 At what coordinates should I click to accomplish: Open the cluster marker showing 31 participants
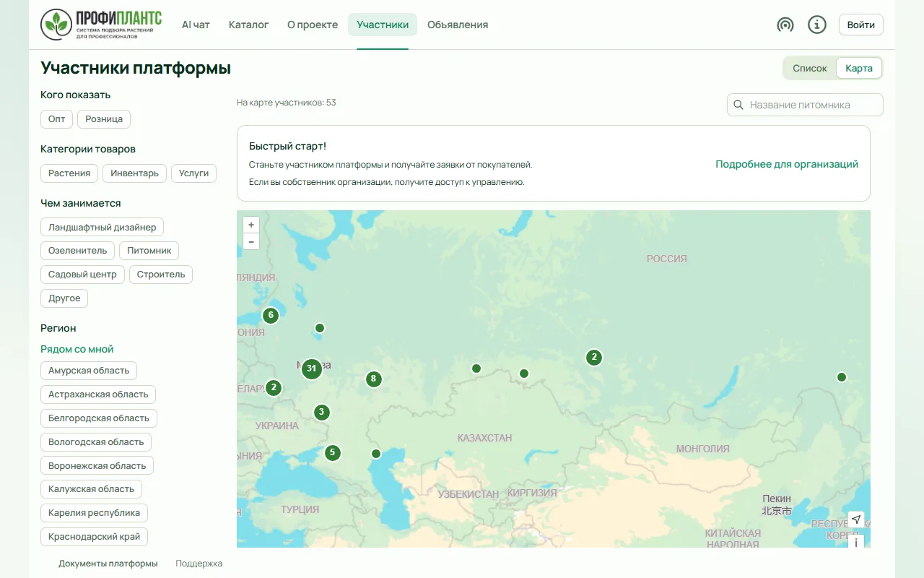point(311,368)
